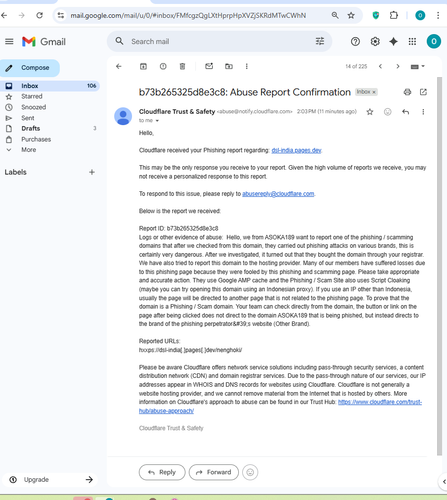
Task: Open the Settings gear
Action: pos(375,41)
